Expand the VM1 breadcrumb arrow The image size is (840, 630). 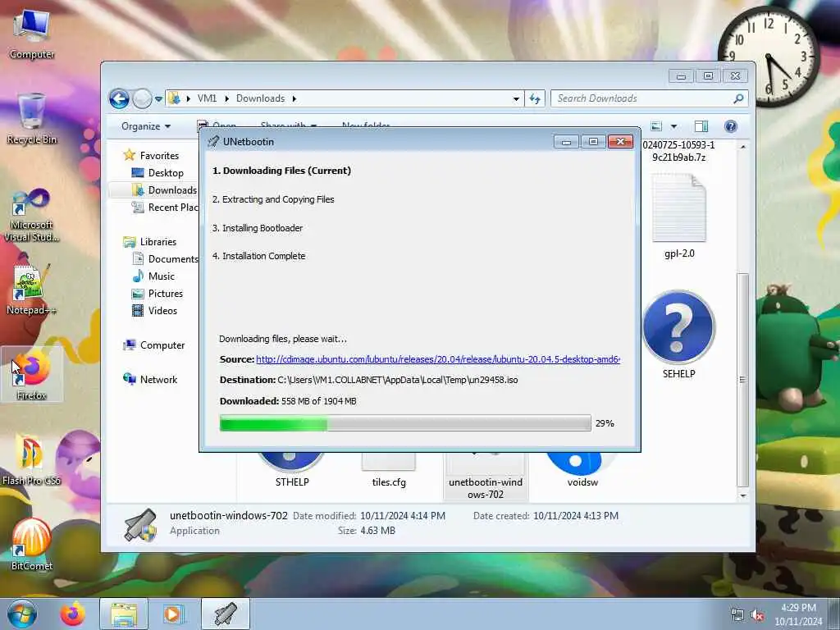point(227,98)
